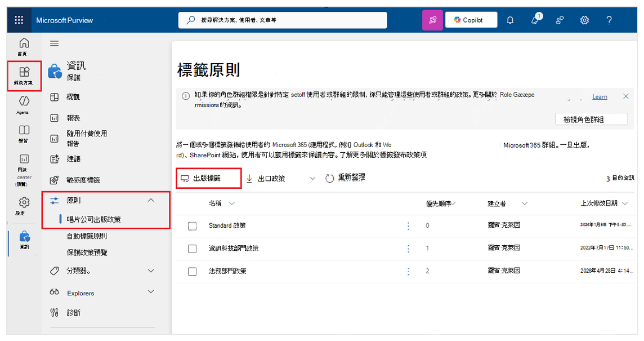Viewport: 644px width, 341px height.
Task: Open more options for 法務部門政策
Action: coord(408,272)
